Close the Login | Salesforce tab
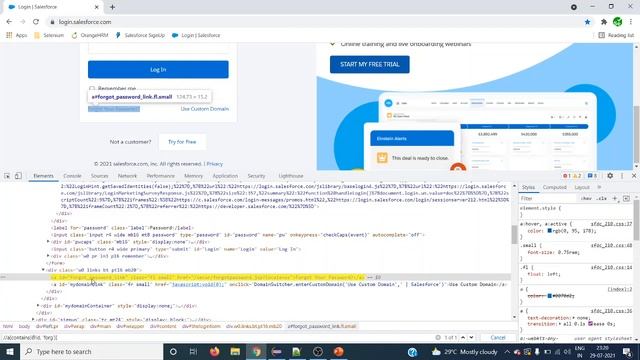 click(96, 7)
